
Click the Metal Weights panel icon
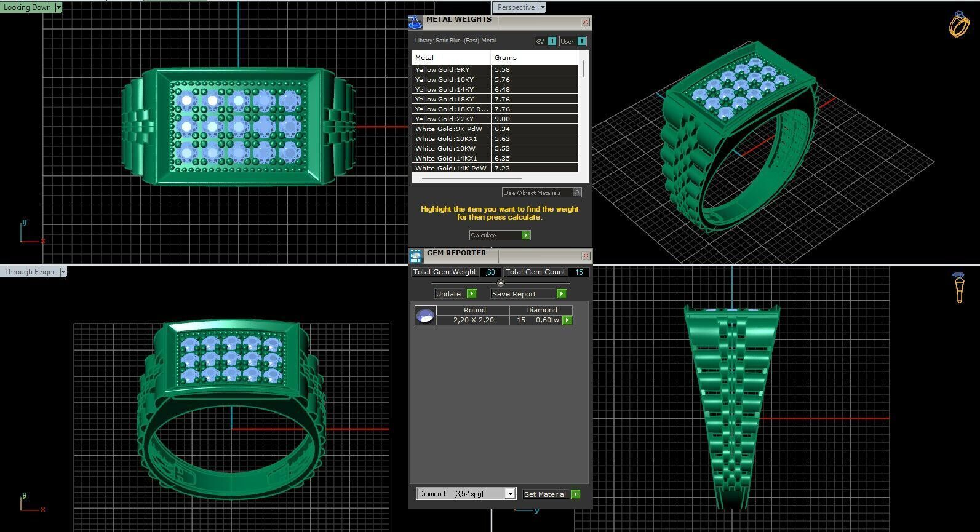point(415,22)
